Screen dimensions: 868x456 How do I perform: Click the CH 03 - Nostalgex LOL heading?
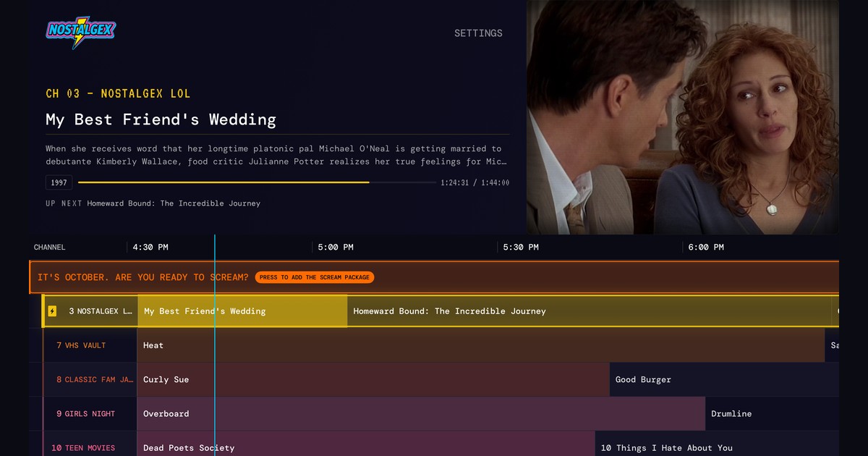pyautogui.click(x=118, y=93)
